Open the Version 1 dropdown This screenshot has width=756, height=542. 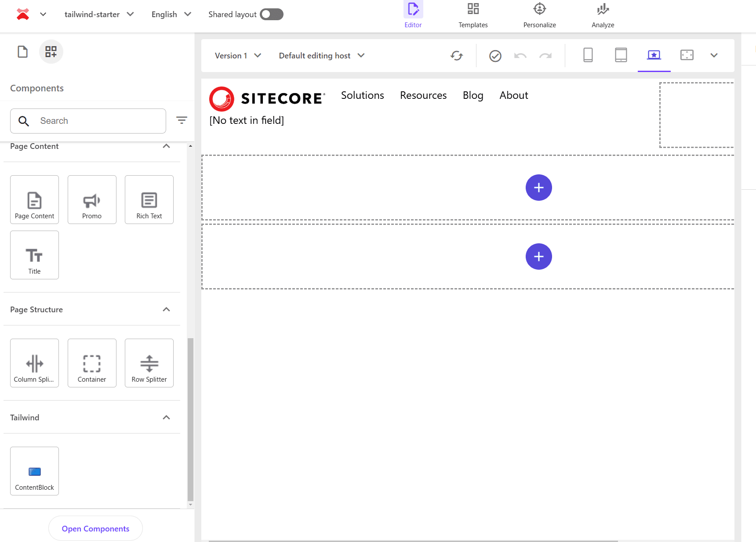click(238, 56)
